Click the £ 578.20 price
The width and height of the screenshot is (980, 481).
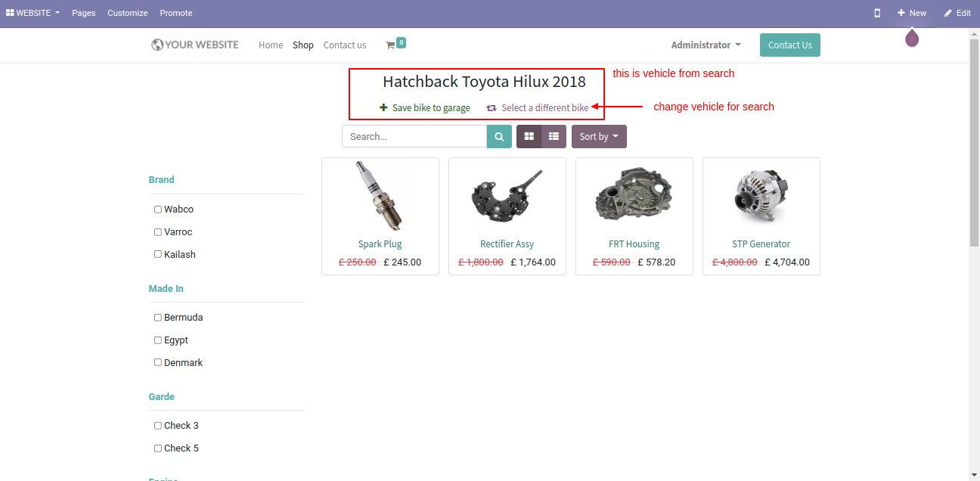pyautogui.click(x=656, y=262)
